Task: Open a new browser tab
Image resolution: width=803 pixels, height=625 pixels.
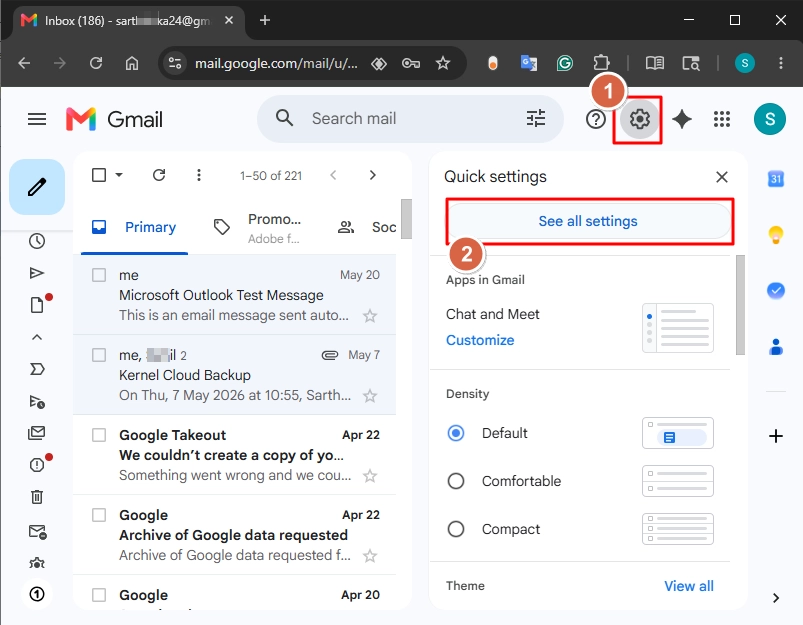Action: (265, 20)
